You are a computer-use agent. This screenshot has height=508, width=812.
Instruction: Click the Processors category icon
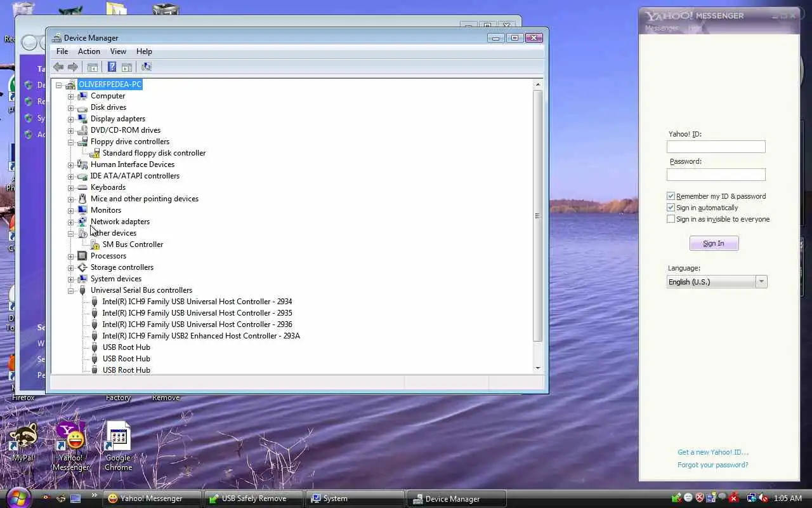[82, 256]
